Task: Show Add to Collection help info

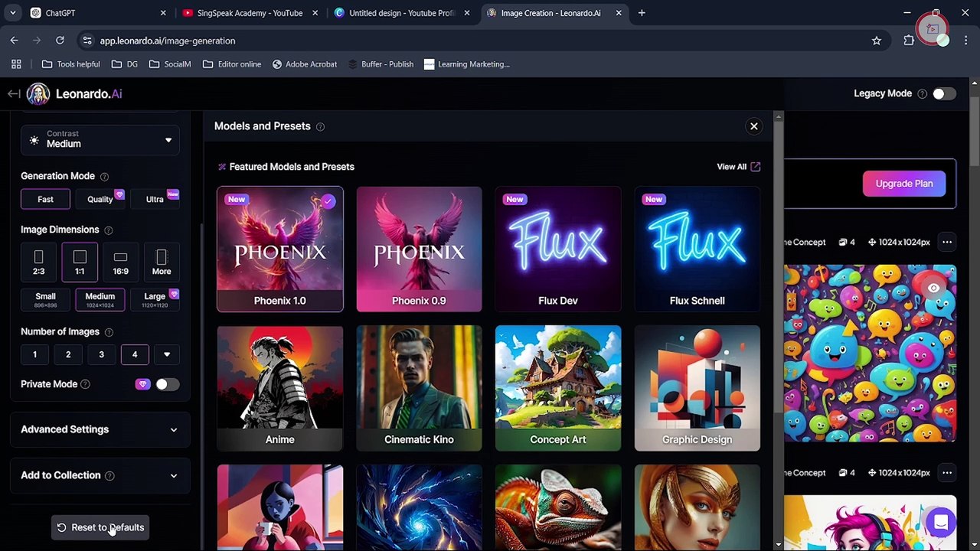Action: coord(109,476)
